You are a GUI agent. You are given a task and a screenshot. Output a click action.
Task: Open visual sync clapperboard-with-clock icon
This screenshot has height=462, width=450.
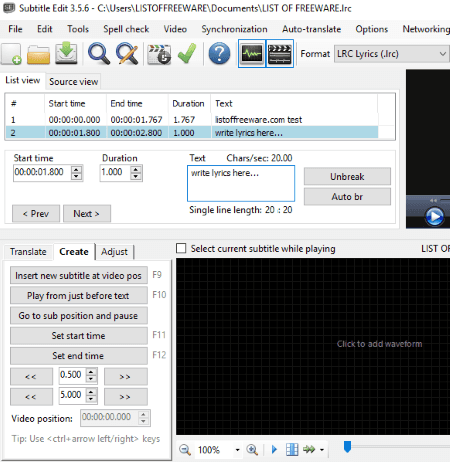click(x=159, y=54)
